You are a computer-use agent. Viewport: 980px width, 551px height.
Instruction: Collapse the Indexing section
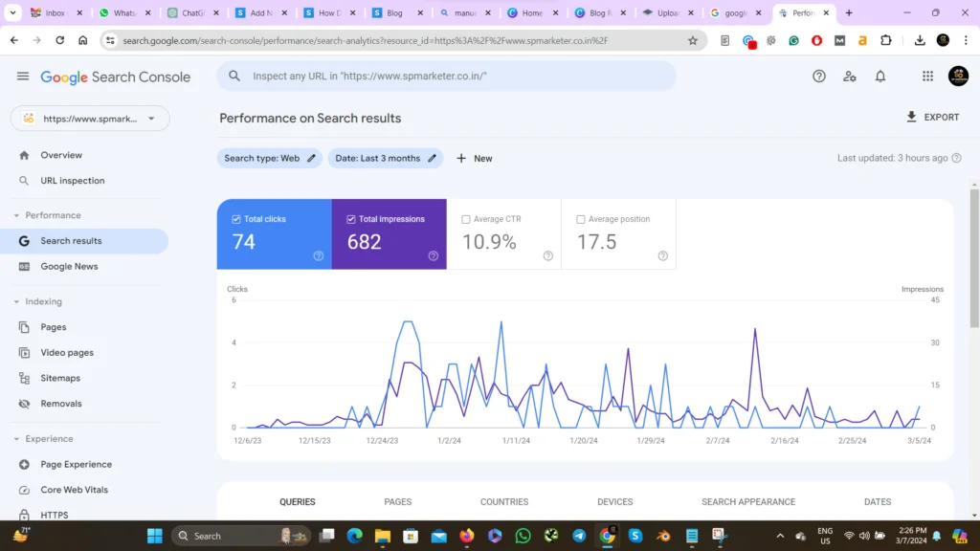(17, 301)
